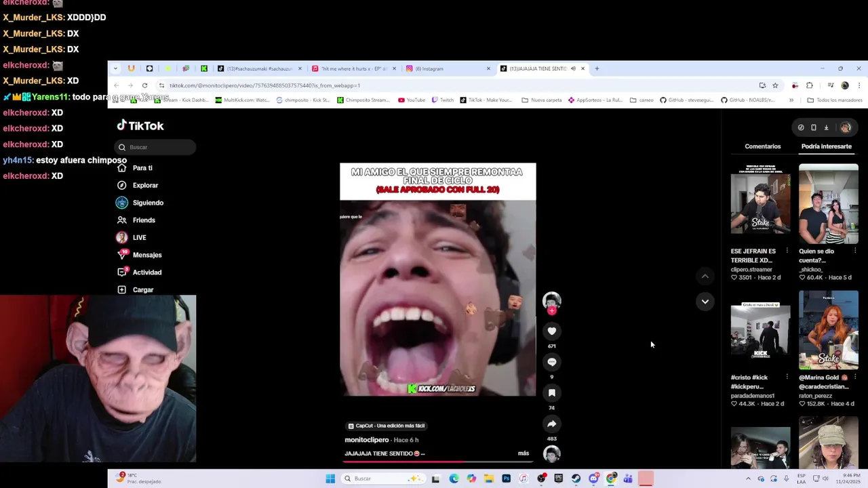Open YouTube bookmark
This screenshot has width=868, height=488.
[412, 100]
